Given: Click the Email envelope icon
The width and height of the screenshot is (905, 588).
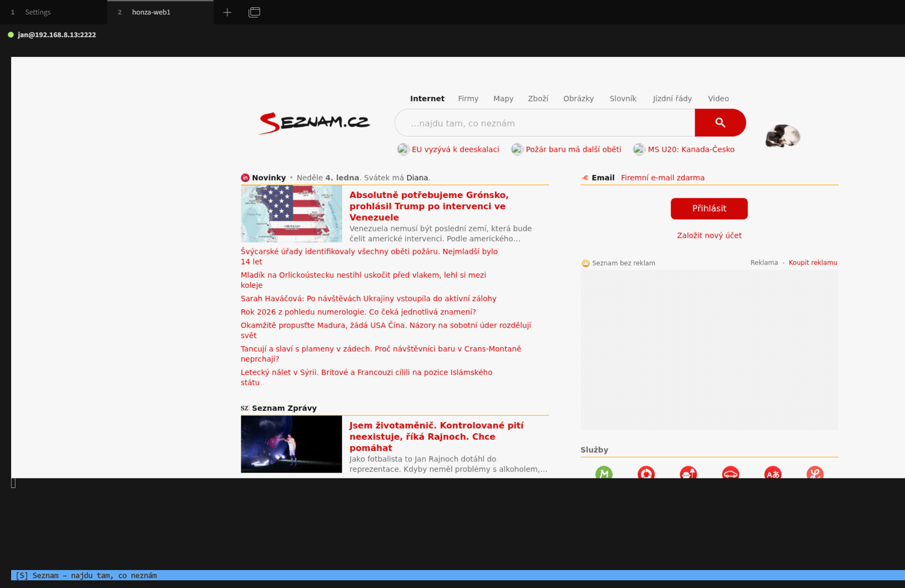Looking at the screenshot, I should pos(585,178).
